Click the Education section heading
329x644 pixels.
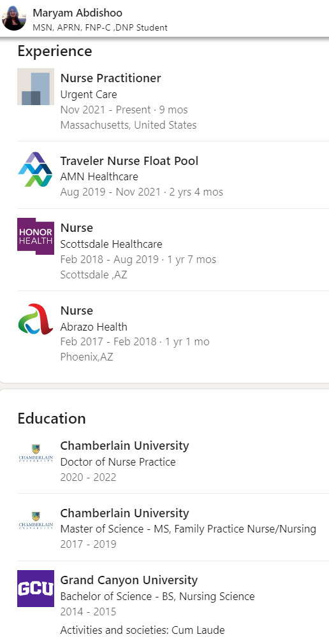coord(52,419)
